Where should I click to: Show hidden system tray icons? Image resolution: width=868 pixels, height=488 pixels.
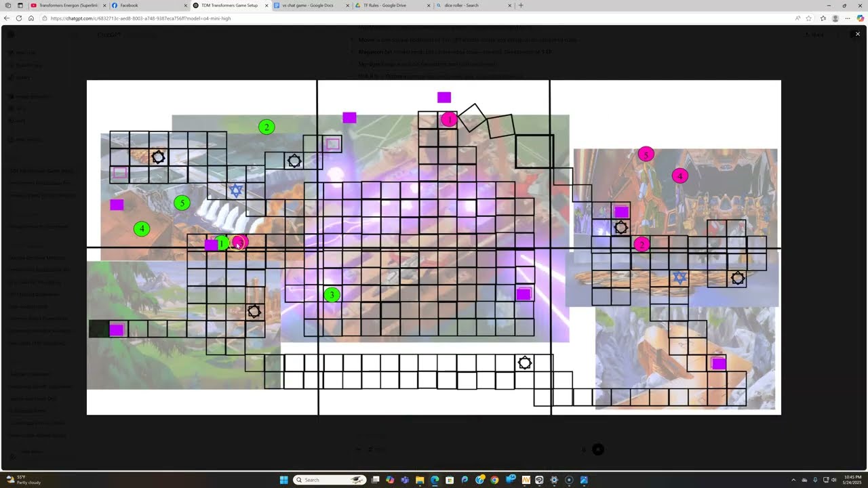pyautogui.click(x=793, y=480)
